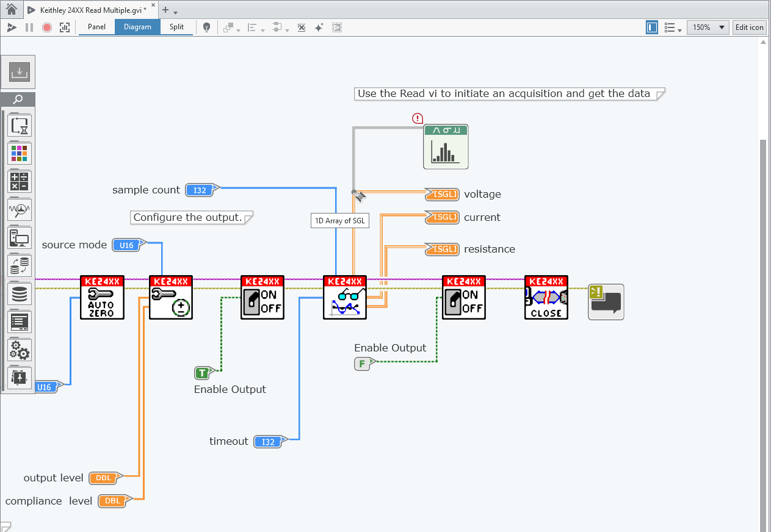The width and height of the screenshot is (771, 532).
Task: Switch to the Split view tab
Action: tap(177, 27)
